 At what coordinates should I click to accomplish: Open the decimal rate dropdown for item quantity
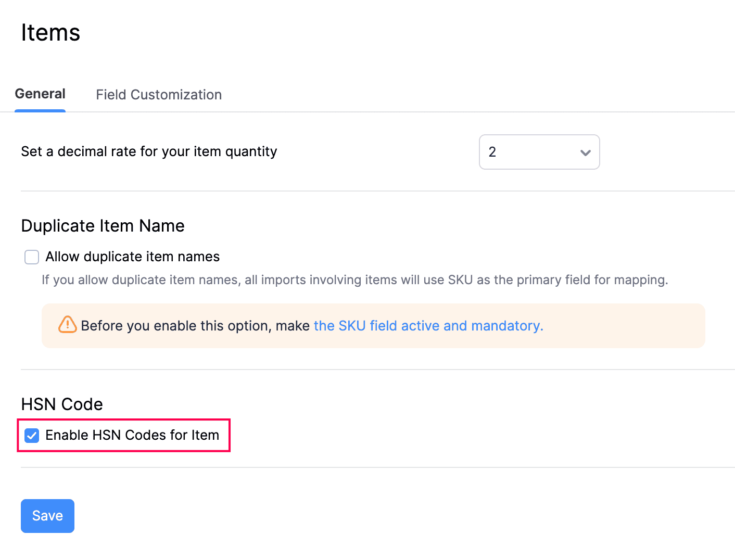pyautogui.click(x=539, y=152)
